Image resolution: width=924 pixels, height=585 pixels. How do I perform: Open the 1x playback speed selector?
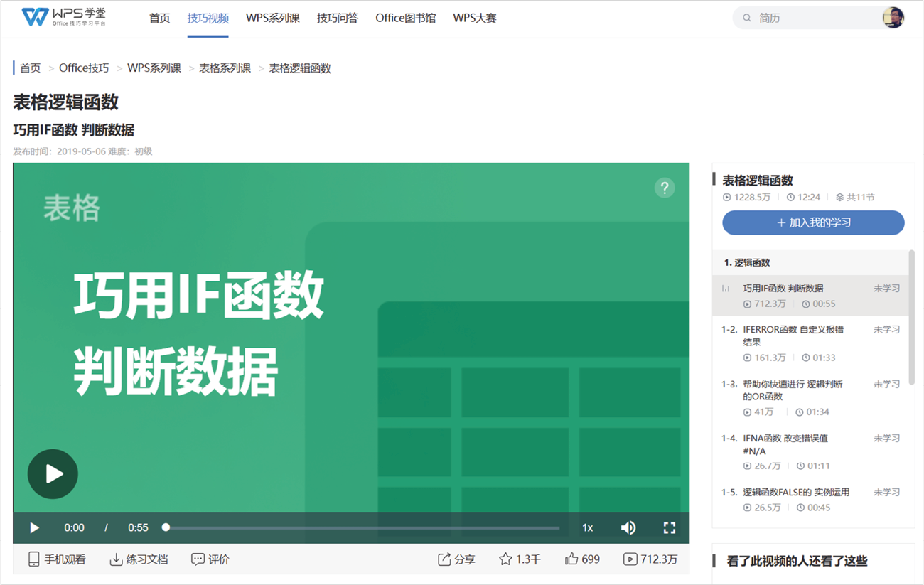[587, 527]
